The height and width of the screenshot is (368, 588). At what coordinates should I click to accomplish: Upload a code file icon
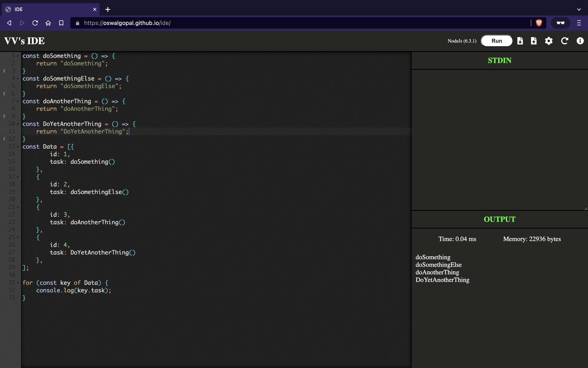pos(533,41)
